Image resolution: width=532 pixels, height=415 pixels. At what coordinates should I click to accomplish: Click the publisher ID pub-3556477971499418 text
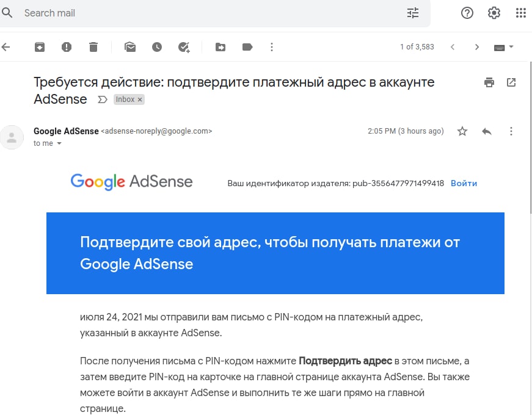point(398,183)
